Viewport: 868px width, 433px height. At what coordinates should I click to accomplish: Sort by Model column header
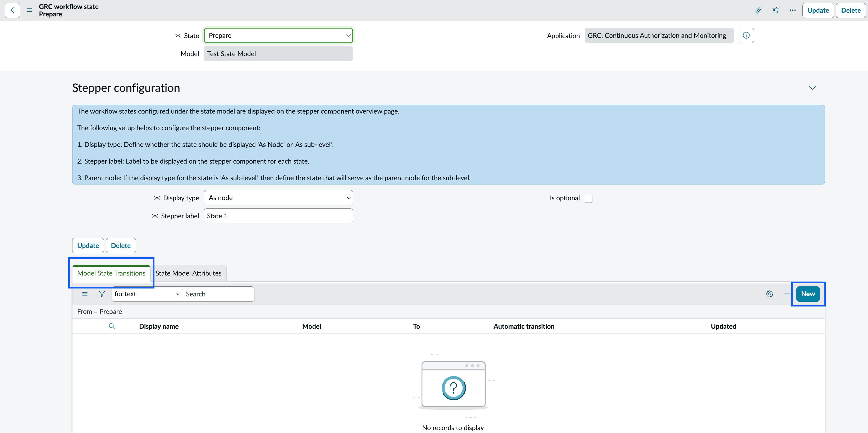(x=311, y=326)
